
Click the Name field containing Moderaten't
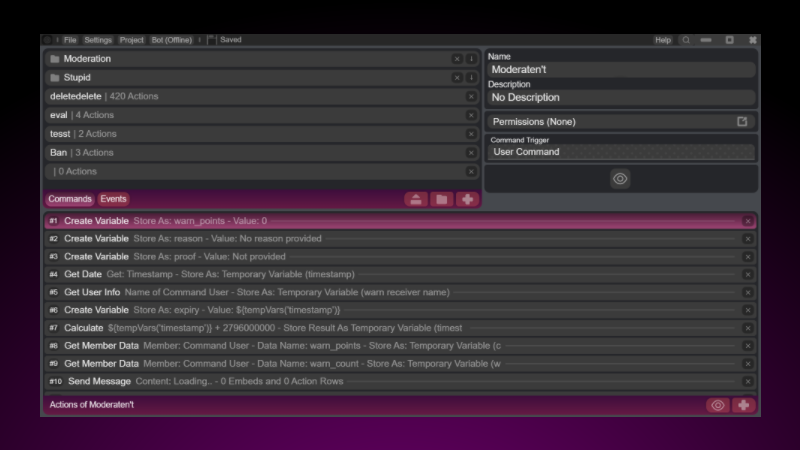(x=620, y=70)
